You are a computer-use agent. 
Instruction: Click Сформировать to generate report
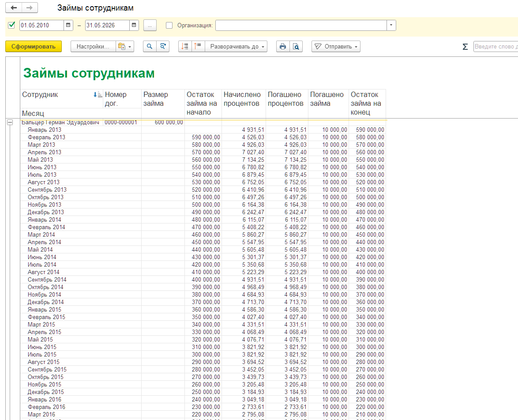[x=34, y=47]
